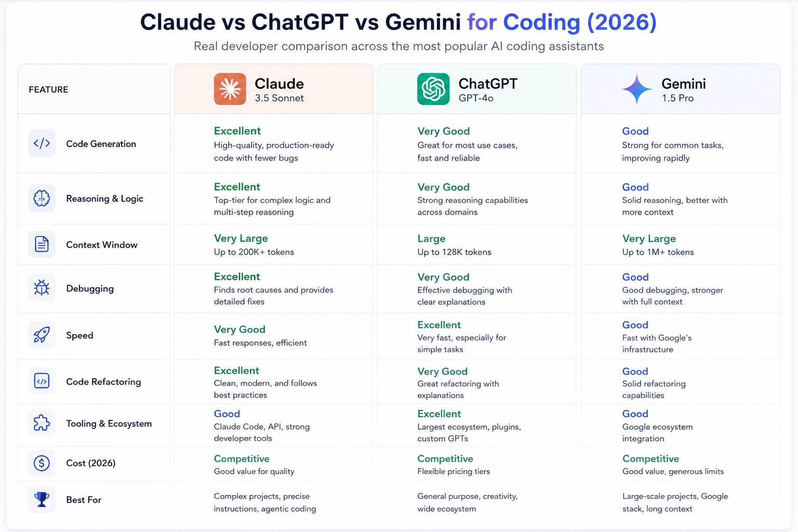The image size is (798, 532).
Task: Click the Code Generation brackets icon
Action: [42, 143]
